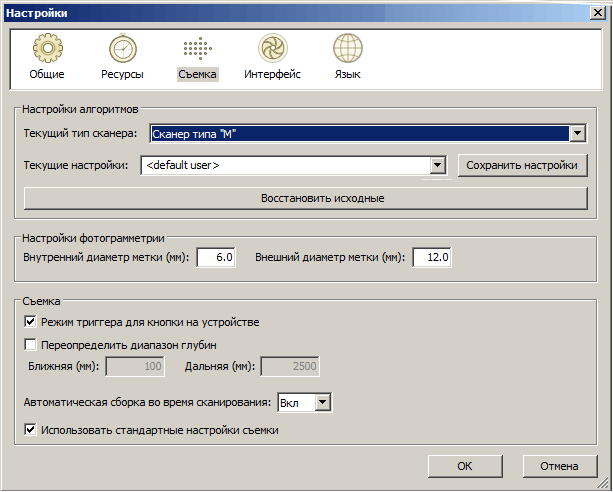Viewport: 613px width, 492px height.
Task: Disable Режим триггера для кнопки checkbox
Action: [30, 322]
